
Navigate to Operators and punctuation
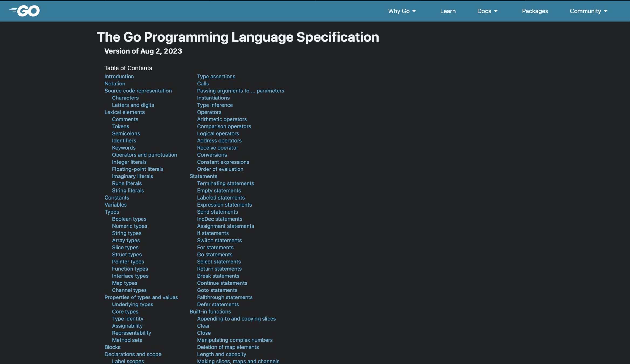coord(144,155)
